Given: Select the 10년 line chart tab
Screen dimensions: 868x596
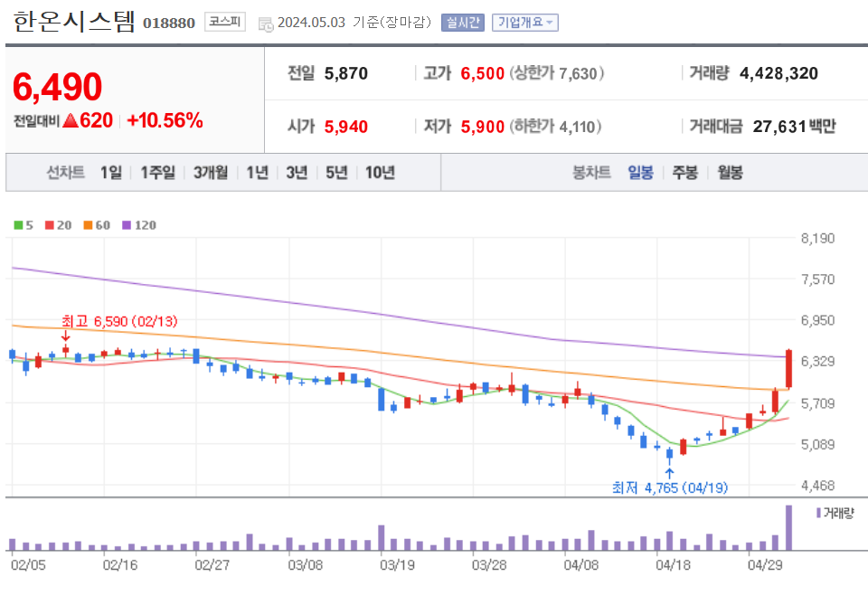Looking at the screenshot, I should click(380, 173).
